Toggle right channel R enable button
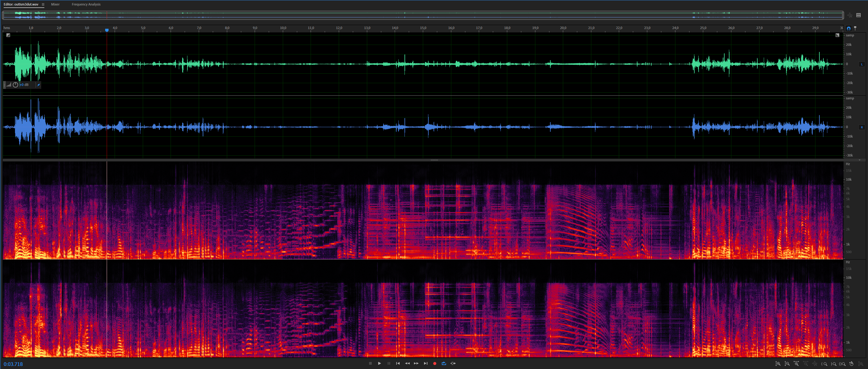Viewport: 868px width, 369px height. (862, 127)
